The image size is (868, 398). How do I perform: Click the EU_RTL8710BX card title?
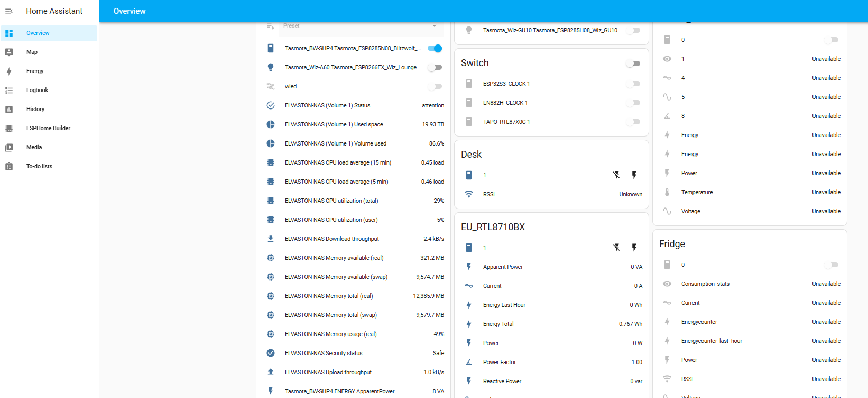click(x=493, y=227)
